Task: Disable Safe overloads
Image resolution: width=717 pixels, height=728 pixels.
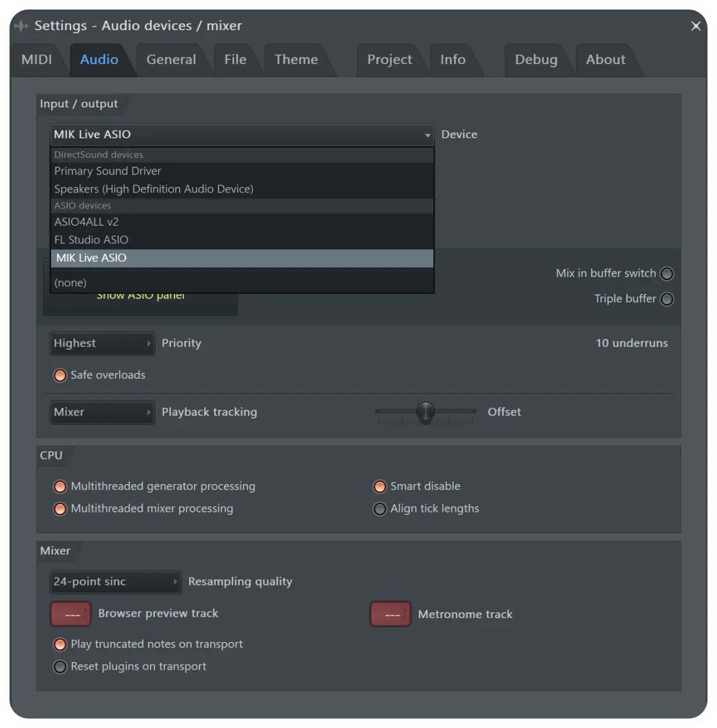Action: pyautogui.click(x=60, y=375)
